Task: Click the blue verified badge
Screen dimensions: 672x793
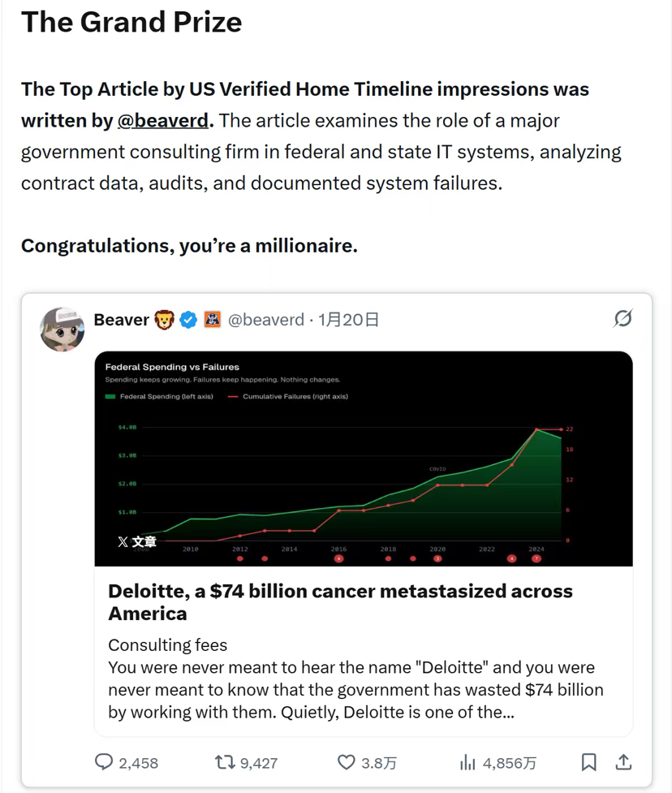Action: coord(188,320)
